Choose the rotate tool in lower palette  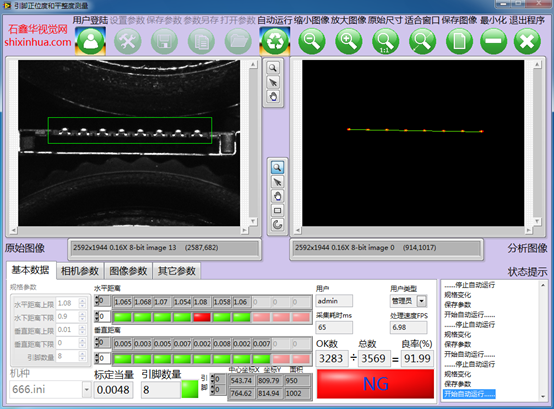point(277,225)
